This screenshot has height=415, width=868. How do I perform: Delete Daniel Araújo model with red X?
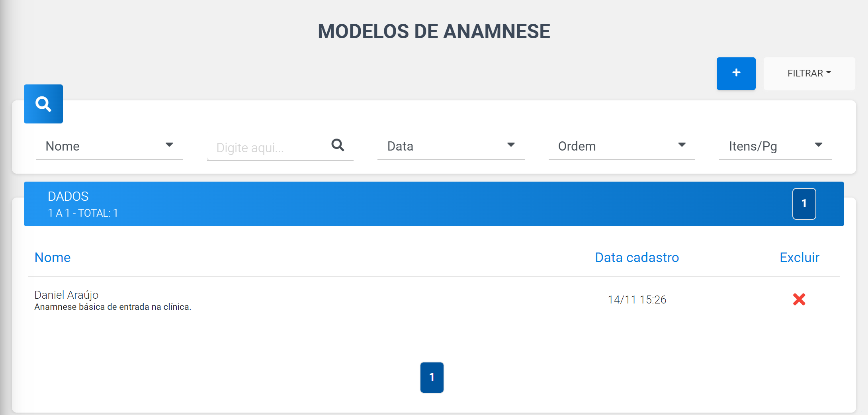799,299
